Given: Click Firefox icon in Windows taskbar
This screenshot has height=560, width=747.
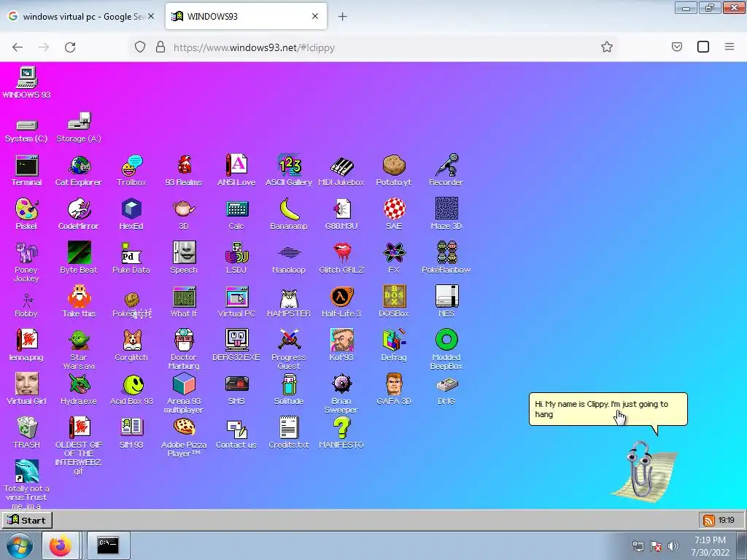Looking at the screenshot, I should [60, 545].
